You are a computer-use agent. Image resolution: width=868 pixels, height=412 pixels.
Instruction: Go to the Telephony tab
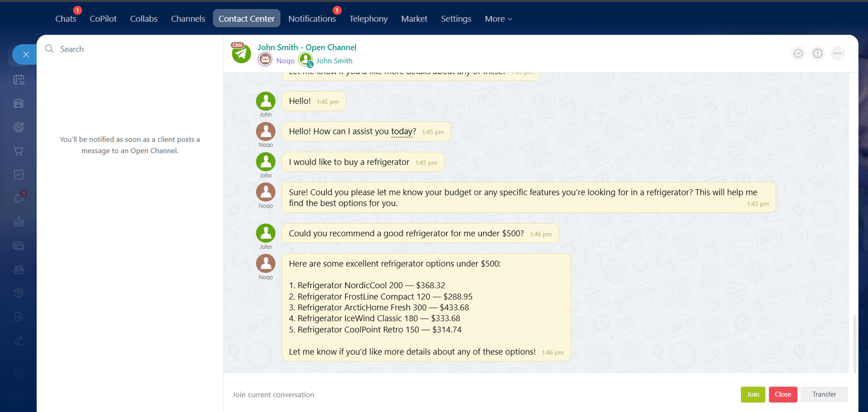click(x=368, y=19)
